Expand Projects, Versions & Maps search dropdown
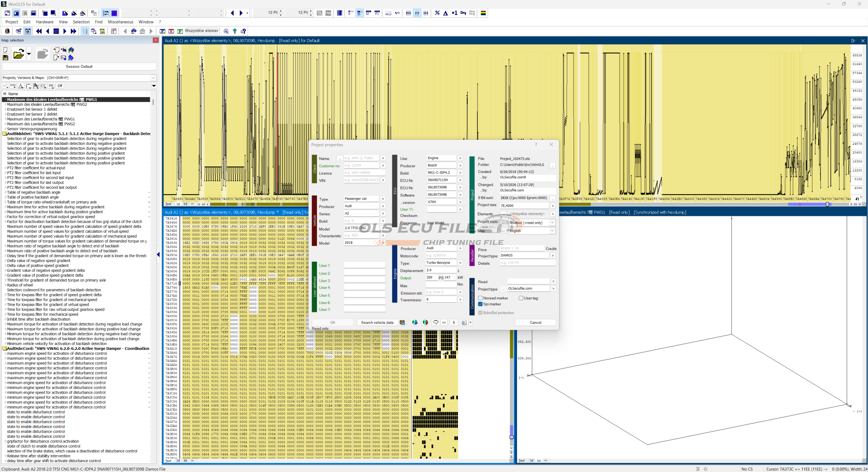 pos(153,78)
